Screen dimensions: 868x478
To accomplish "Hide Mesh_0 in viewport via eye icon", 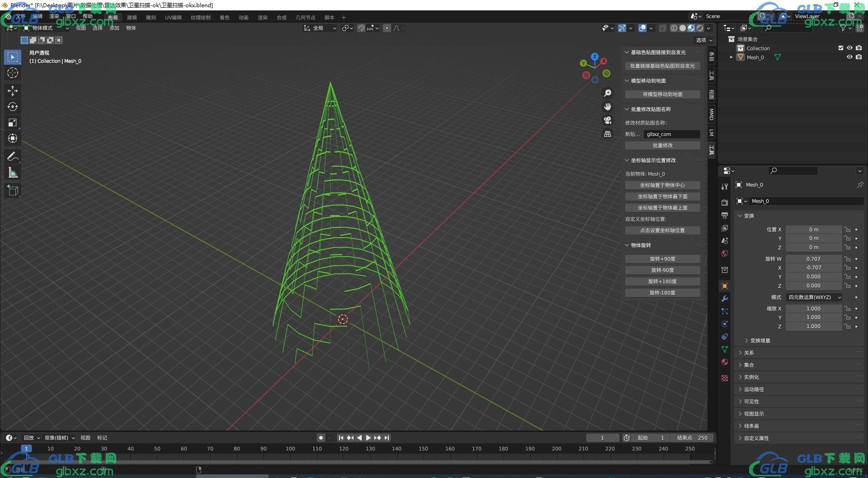I will 849,57.
